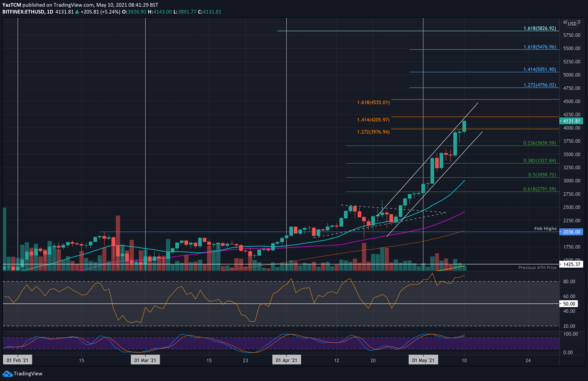Click the 01 Apr '21 date marker

[x=287, y=360]
